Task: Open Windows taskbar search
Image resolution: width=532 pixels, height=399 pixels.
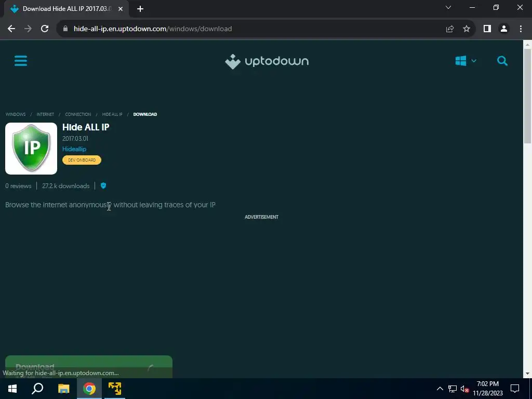Action: pyautogui.click(x=37, y=389)
